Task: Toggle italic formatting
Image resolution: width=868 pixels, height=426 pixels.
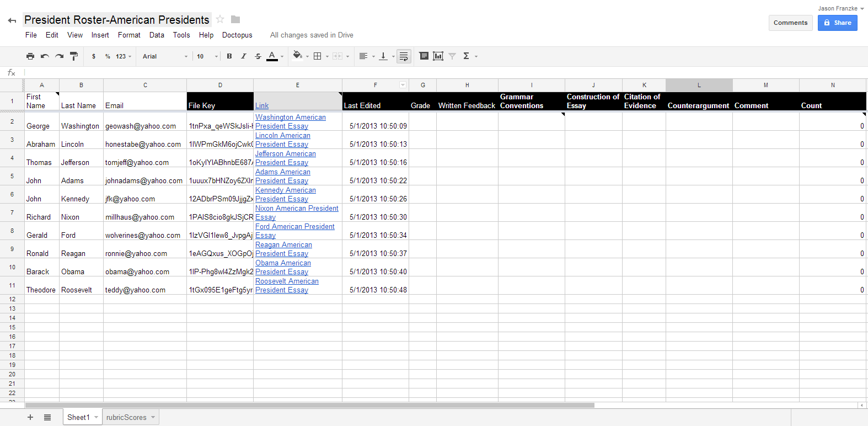Action: [243, 56]
